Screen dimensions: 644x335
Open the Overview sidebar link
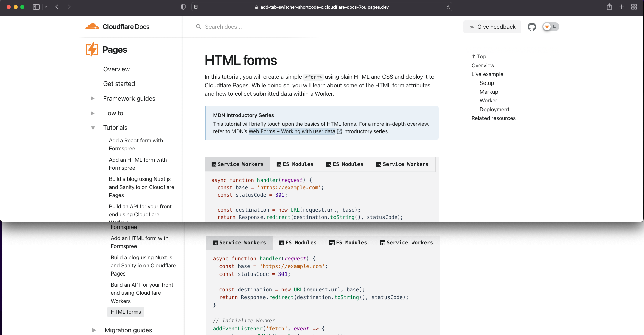pos(117,69)
